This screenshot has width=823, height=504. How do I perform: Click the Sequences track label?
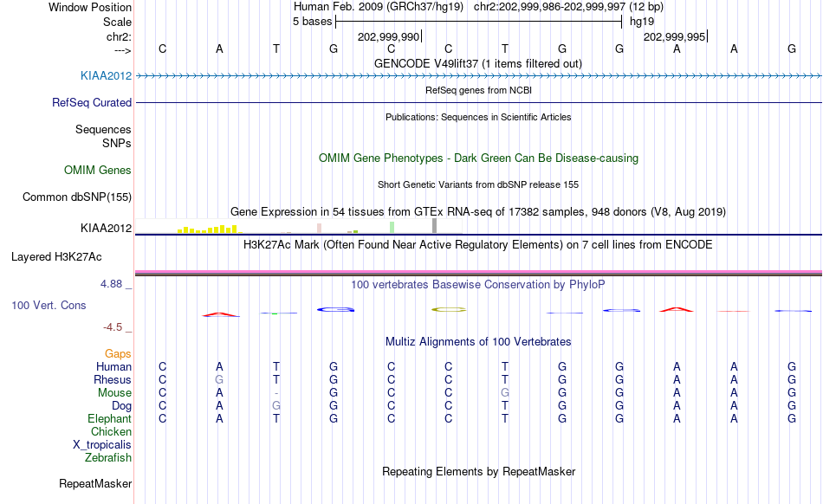(x=103, y=129)
